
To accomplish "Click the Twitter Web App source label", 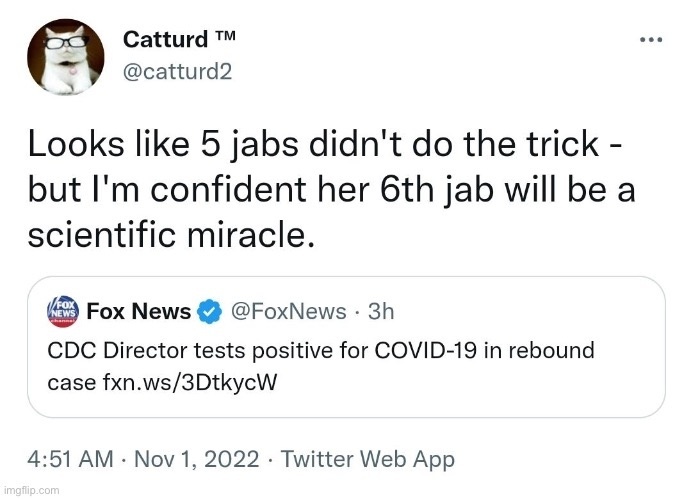I will tap(368, 459).
